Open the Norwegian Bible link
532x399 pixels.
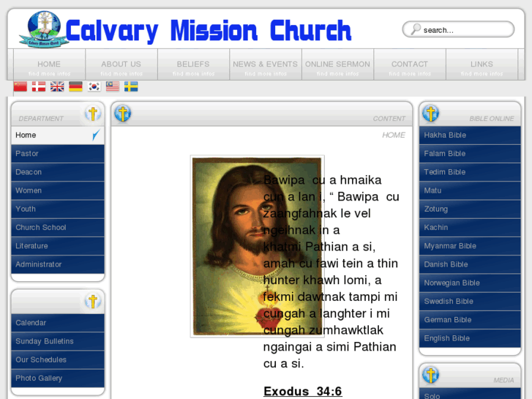pyautogui.click(x=470, y=283)
